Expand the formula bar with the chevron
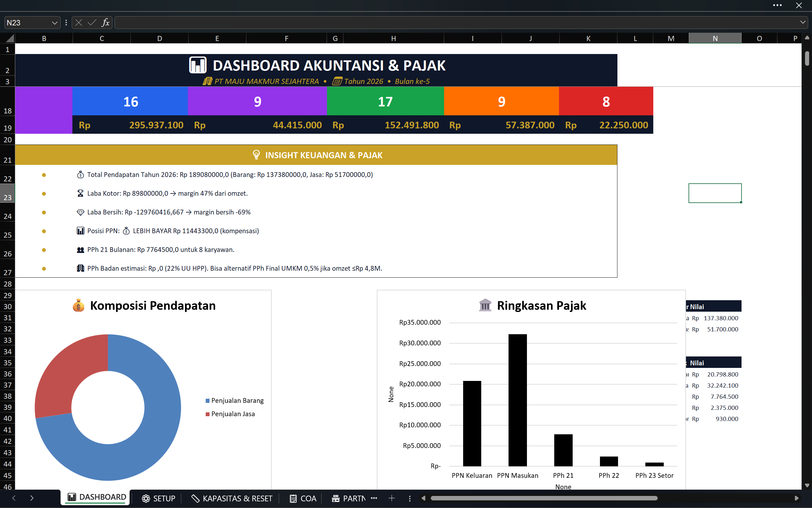This screenshot has width=812, height=508. [802, 23]
